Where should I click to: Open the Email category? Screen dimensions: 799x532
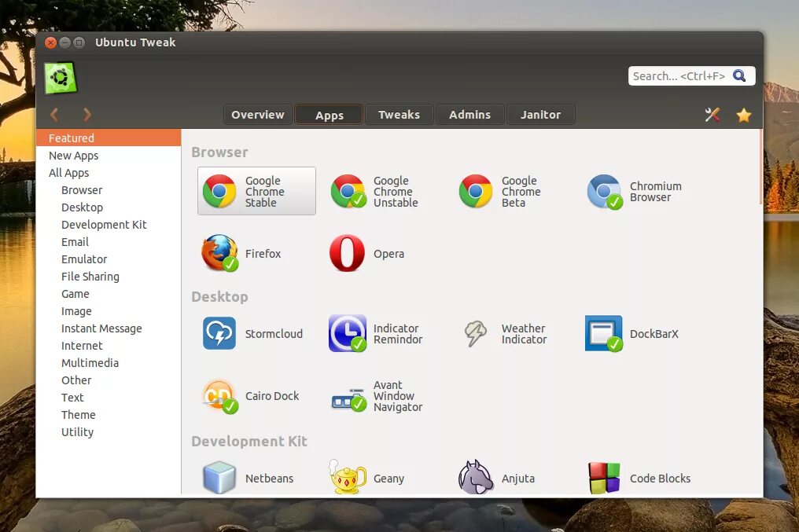point(109,242)
